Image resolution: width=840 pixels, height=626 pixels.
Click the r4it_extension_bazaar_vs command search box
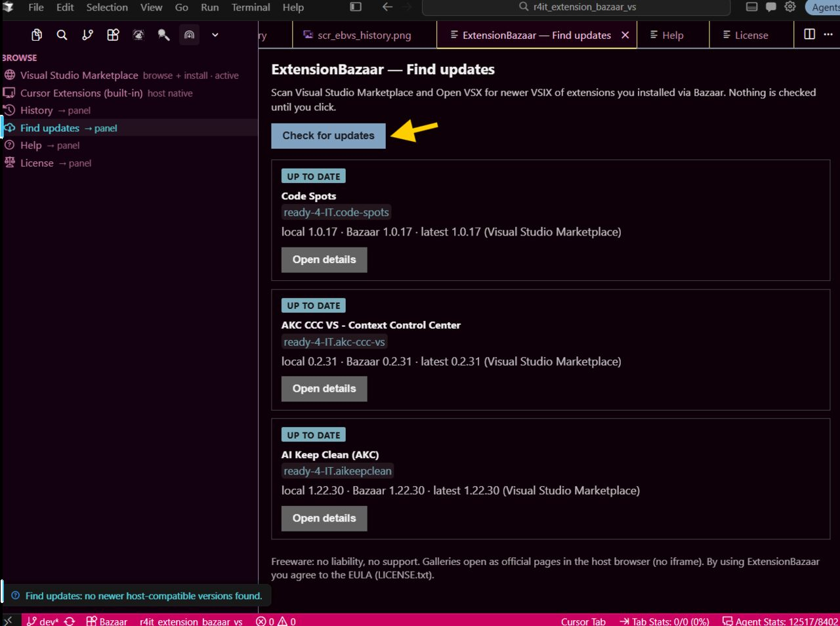click(x=576, y=7)
